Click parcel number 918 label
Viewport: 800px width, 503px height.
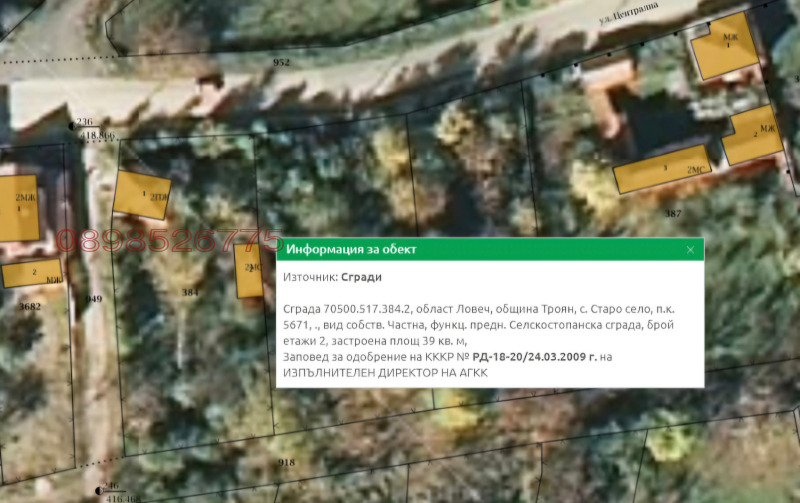point(286,462)
